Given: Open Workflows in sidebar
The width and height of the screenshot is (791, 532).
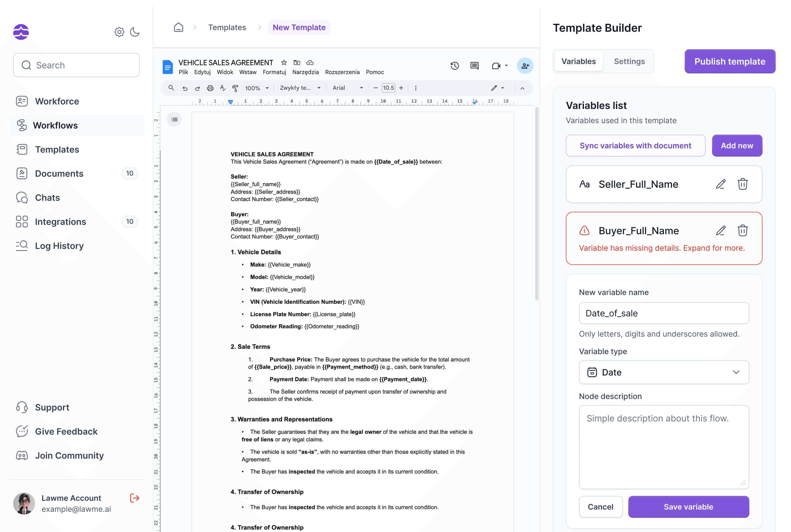Looking at the screenshot, I should click(77, 125).
